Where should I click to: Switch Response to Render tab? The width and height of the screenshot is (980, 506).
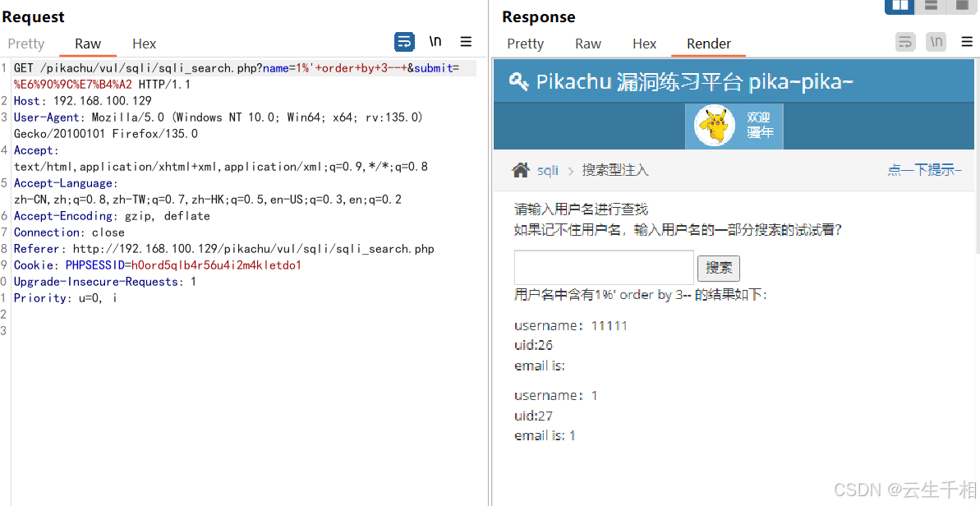(x=709, y=44)
